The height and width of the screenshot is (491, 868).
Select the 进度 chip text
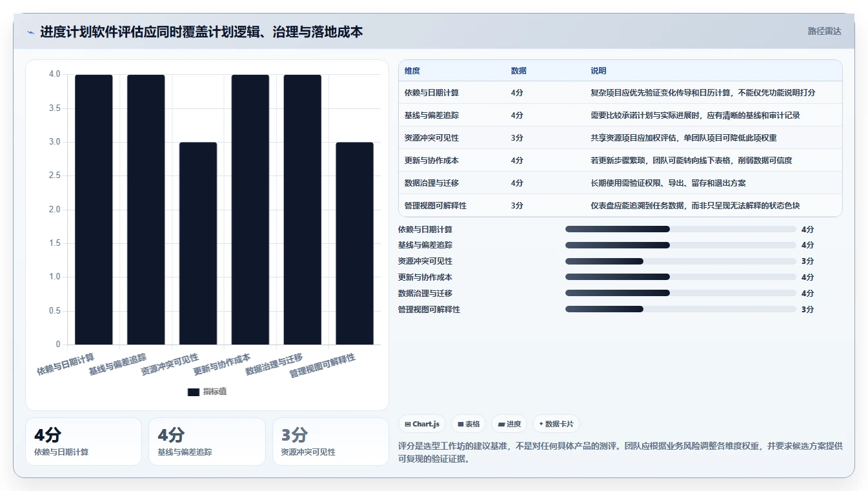514,424
